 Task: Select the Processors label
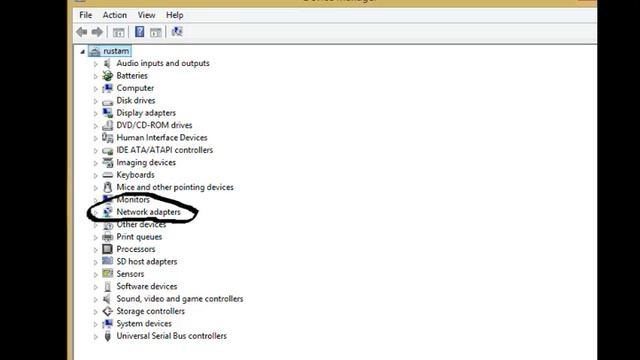click(x=136, y=249)
